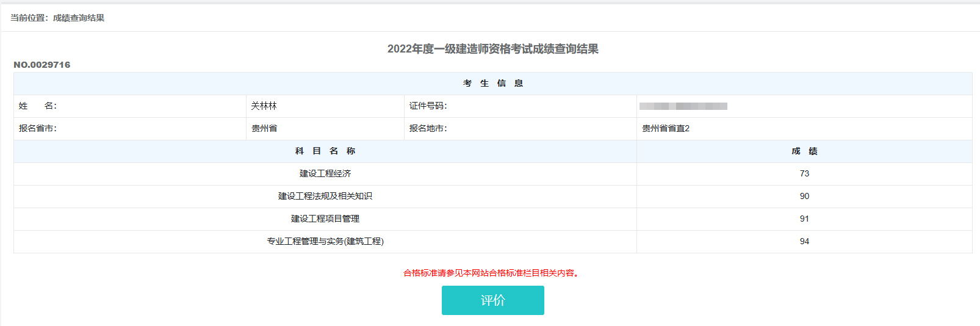Screen dimensions: 980x326
Task: Click the 成绩 column header
Action: coord(804,151)
